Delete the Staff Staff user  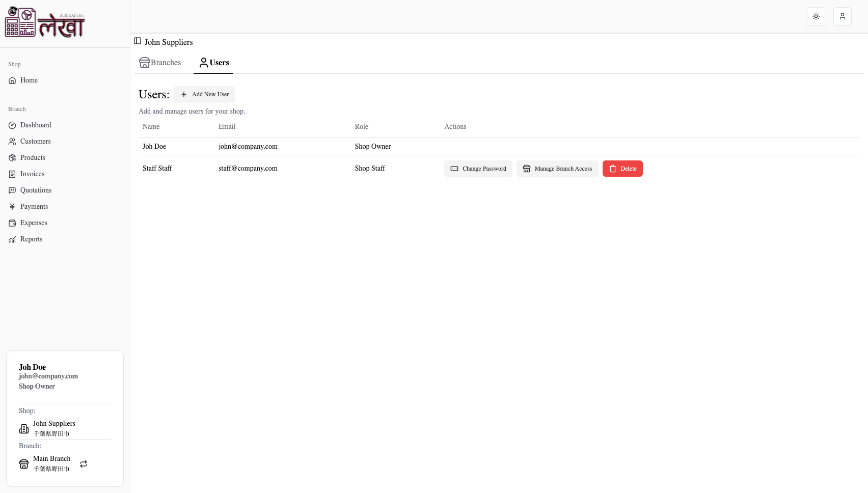tap(622, 168)
